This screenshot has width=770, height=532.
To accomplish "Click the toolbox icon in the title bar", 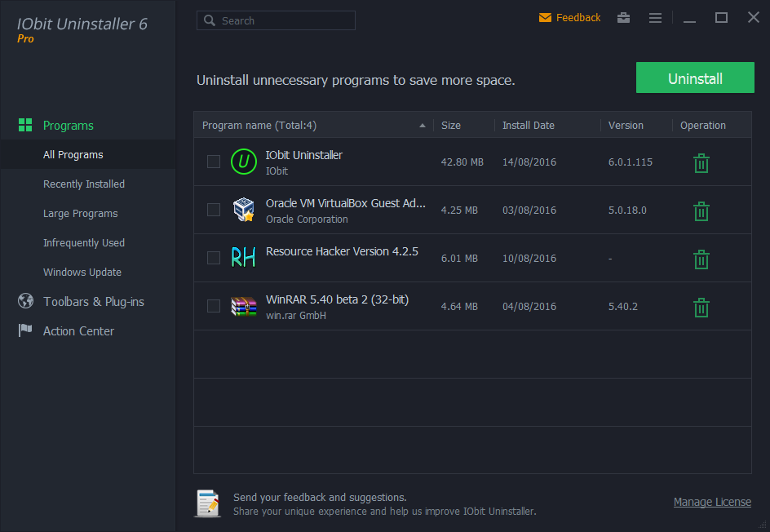I will point(623,17).
